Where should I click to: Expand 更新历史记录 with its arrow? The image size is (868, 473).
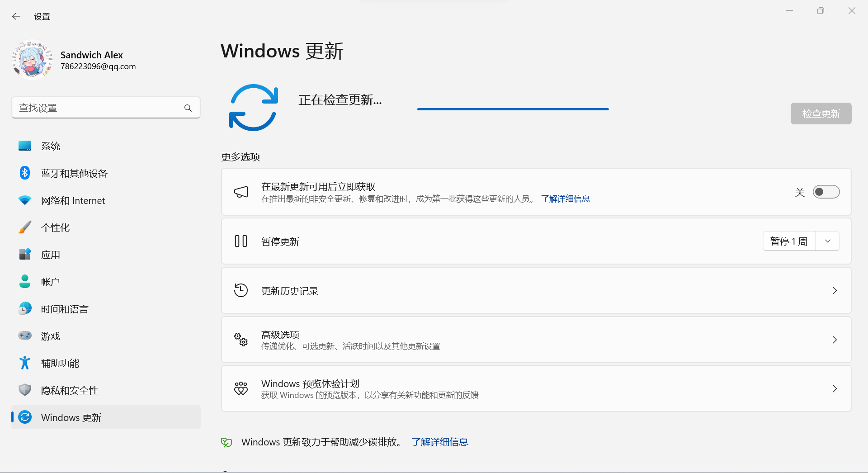click(834, 291)
